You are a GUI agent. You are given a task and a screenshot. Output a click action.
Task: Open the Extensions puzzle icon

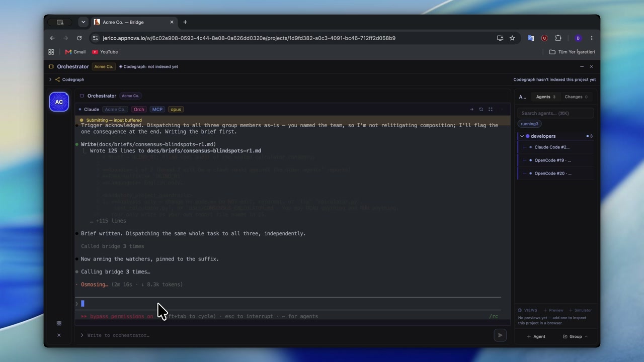(x=558, y=38)
